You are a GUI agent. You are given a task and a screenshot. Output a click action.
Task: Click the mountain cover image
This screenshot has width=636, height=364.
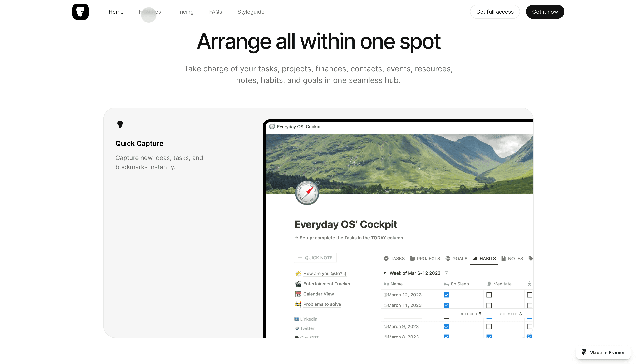click(413, 160)
